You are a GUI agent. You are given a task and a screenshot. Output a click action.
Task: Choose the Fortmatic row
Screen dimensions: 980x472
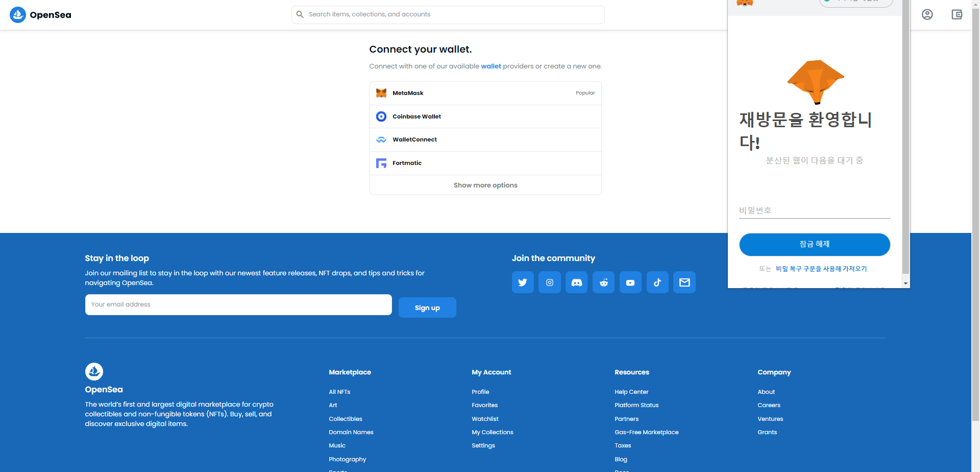(x=485, y=163)
